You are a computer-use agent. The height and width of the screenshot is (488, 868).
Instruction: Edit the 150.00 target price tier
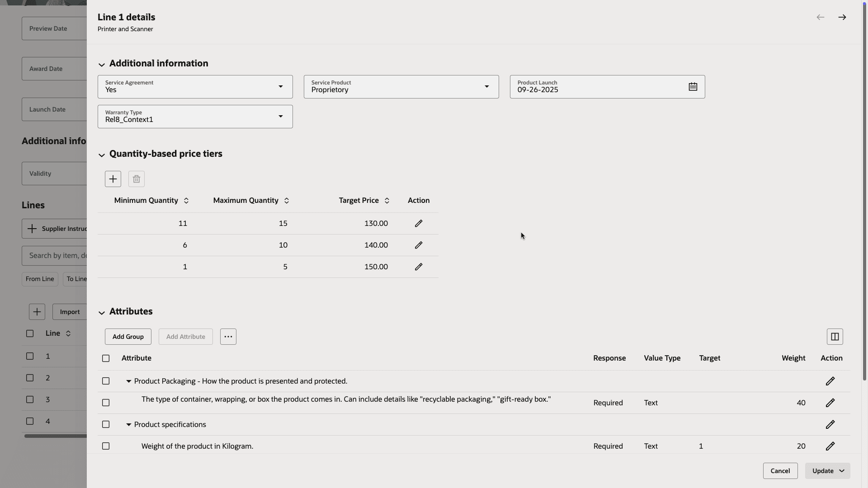(419, 267)
